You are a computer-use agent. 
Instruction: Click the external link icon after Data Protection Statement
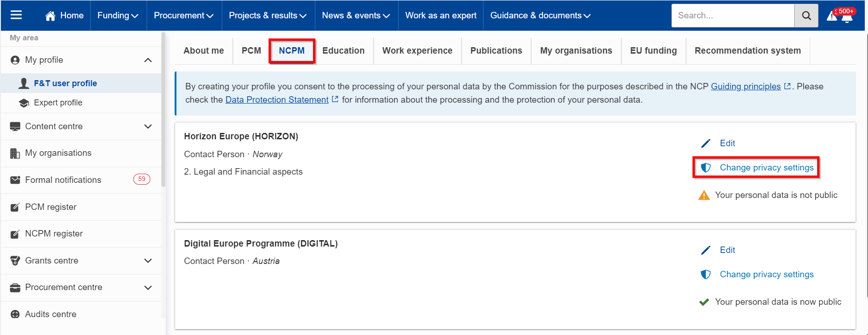click(x=335, y=99)
